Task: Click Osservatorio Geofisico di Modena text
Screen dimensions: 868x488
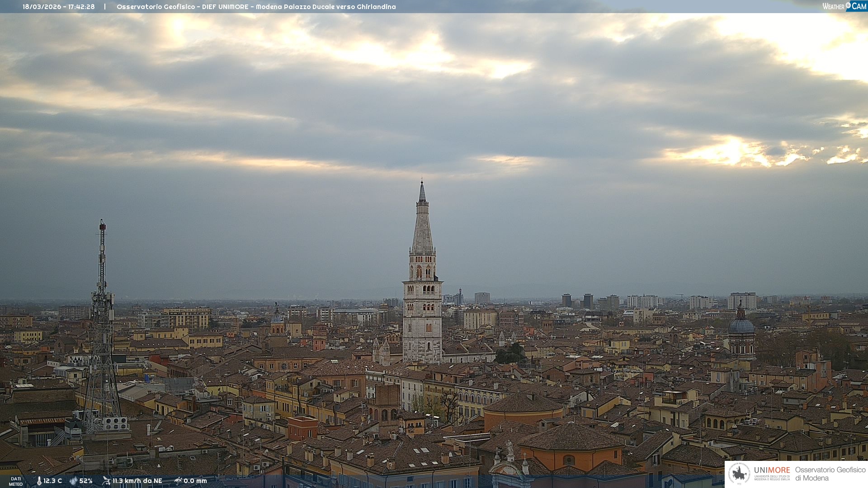Action: click(830, 474)
